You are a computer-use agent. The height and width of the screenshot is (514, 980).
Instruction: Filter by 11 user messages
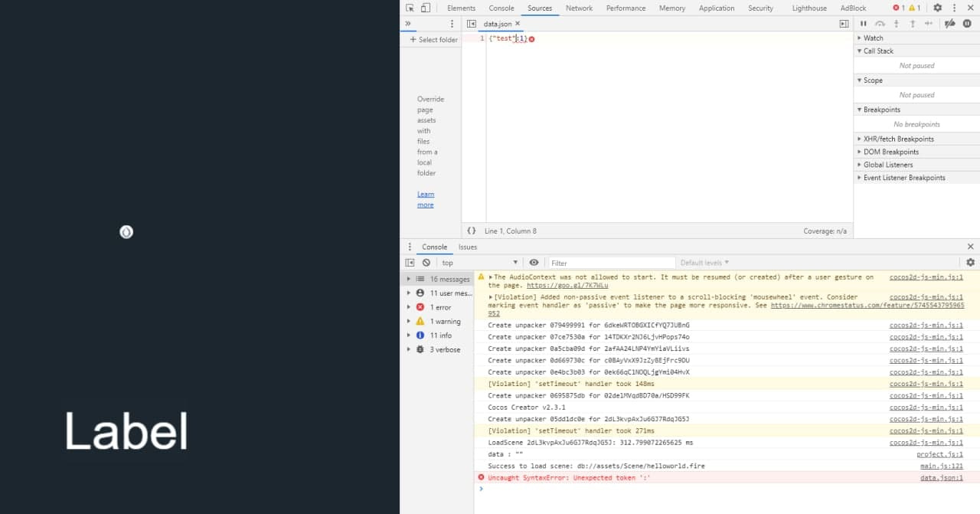(438, 293)
